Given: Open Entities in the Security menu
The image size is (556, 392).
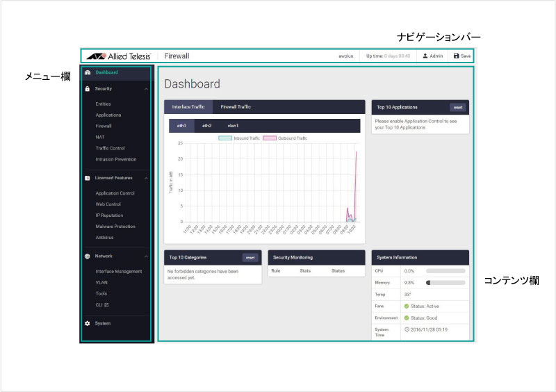Looking at the screenshot, I should 103,104.
